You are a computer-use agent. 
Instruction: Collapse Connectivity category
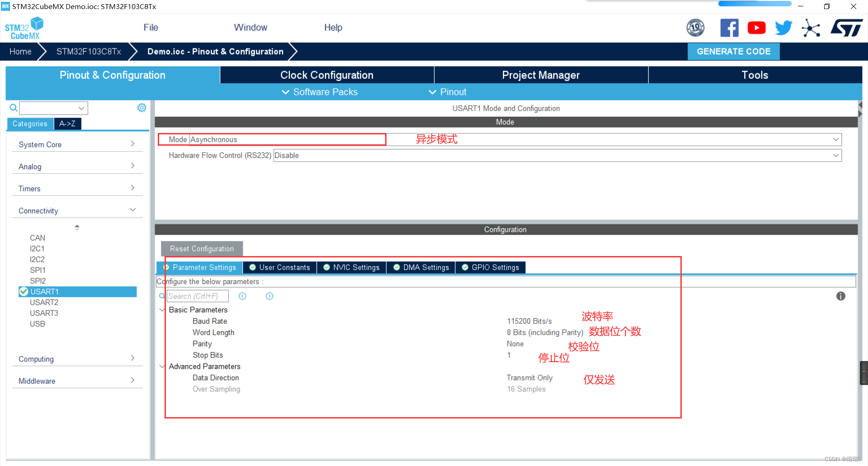pyautogui.click(x=77, y=211)
